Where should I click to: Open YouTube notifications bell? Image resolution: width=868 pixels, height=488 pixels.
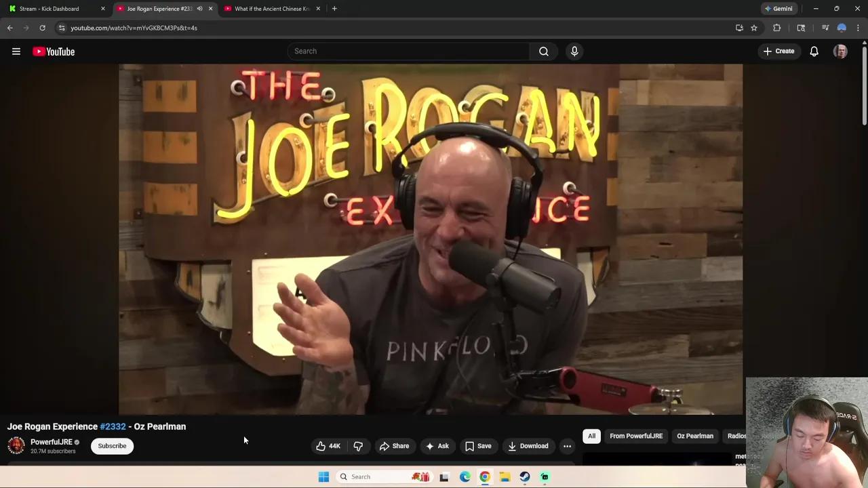tap(814, 52)
